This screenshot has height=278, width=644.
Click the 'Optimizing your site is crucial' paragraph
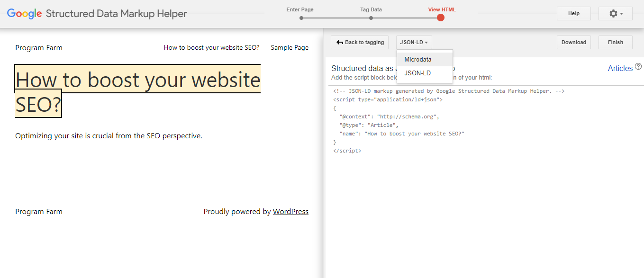pos(109,136)
